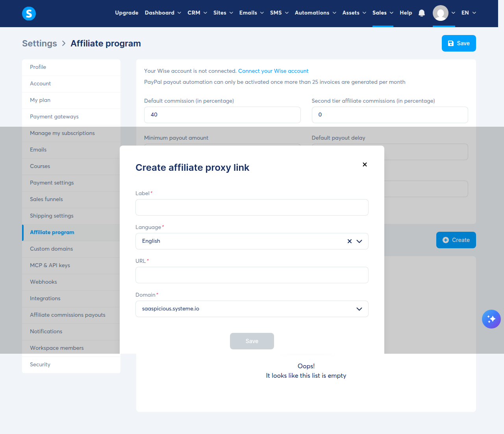The image size is (504, 434).
Task: Edit the Second tier affiliate commissions field
Action: click(x=390, y=115)
